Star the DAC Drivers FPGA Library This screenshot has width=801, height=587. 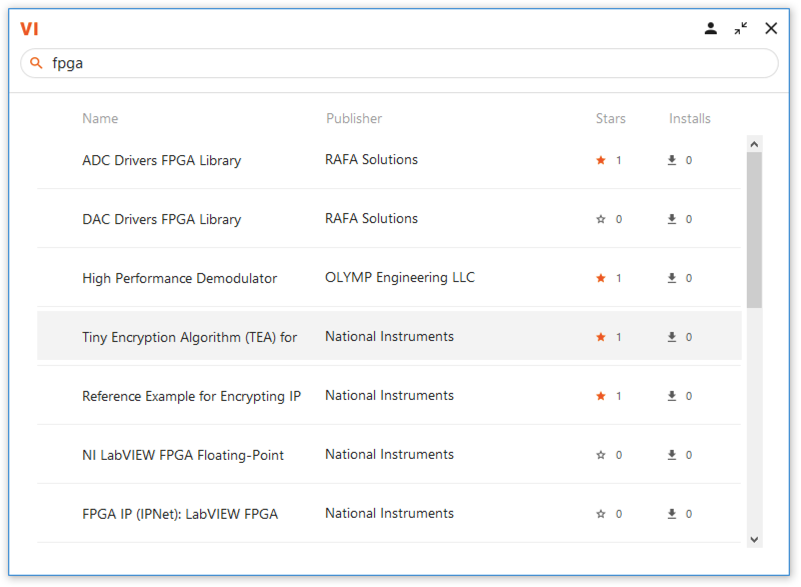[x=601, y=219]
